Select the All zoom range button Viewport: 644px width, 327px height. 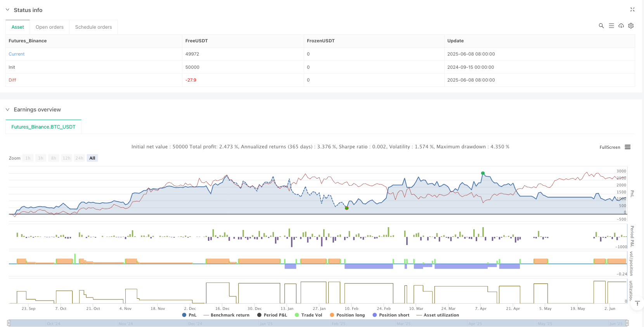click(x=92, y=158)
